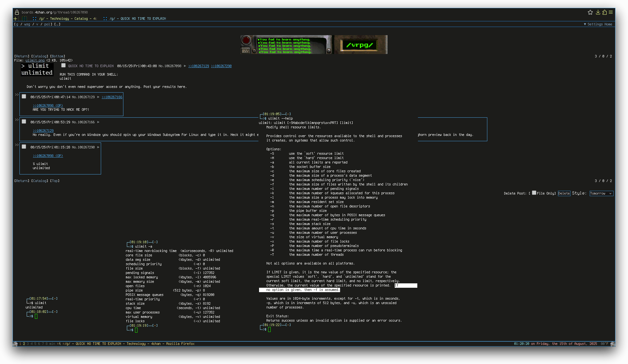Image resolution: width=628 pixels, height=364 pixels.
Task: Open the Firefox hamburger menu
Action: pyautogui.click(x=611, y=12)
